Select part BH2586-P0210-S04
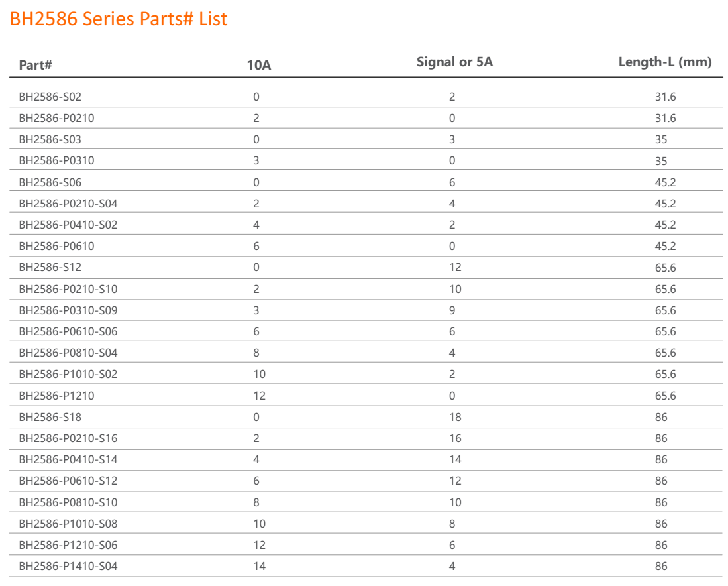728x586 pixels. tap(68, 204)
